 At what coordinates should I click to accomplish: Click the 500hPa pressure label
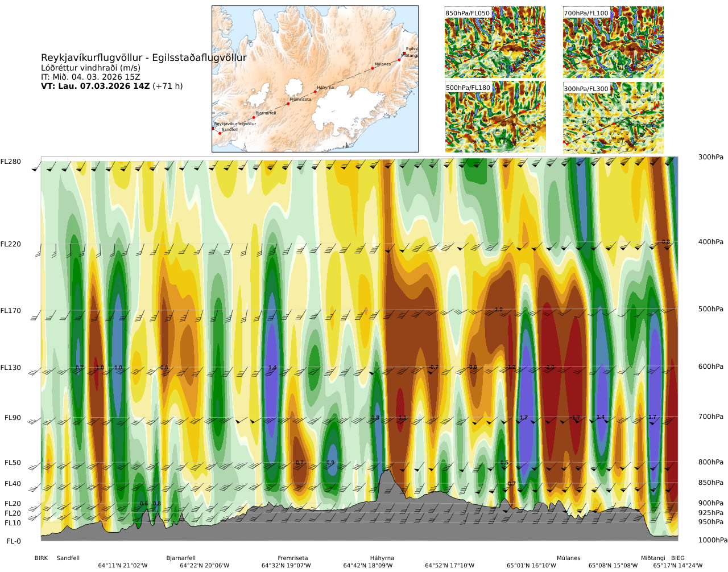tap(711, 309)
